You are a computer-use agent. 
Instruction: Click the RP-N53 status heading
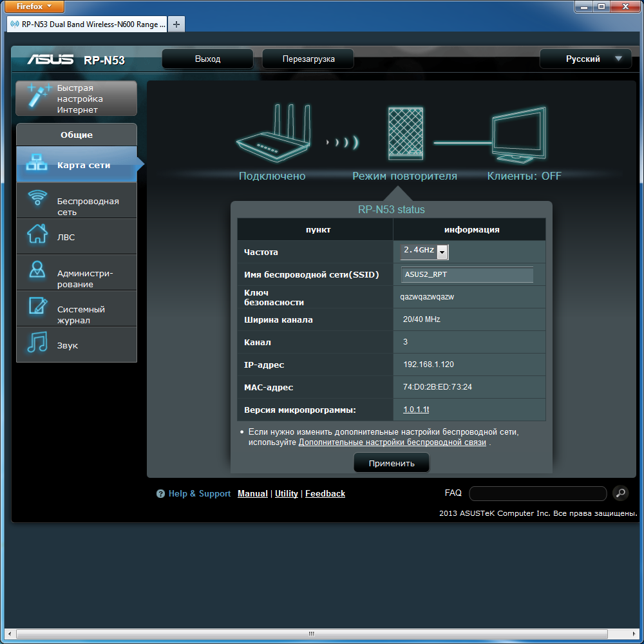coord(391,209)
